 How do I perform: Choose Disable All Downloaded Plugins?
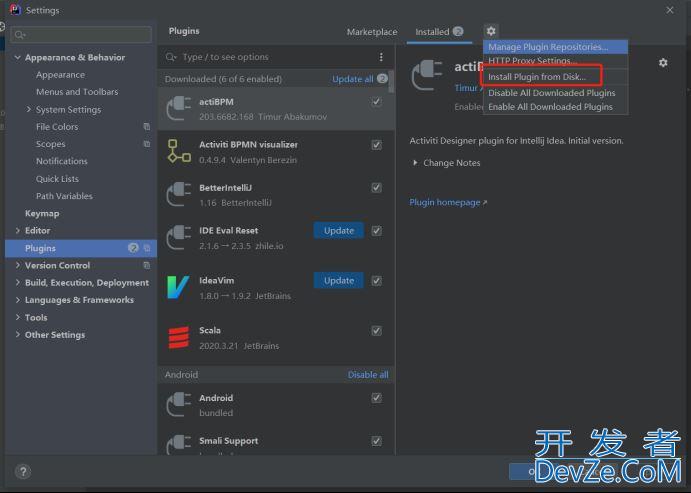pos(555,93)
